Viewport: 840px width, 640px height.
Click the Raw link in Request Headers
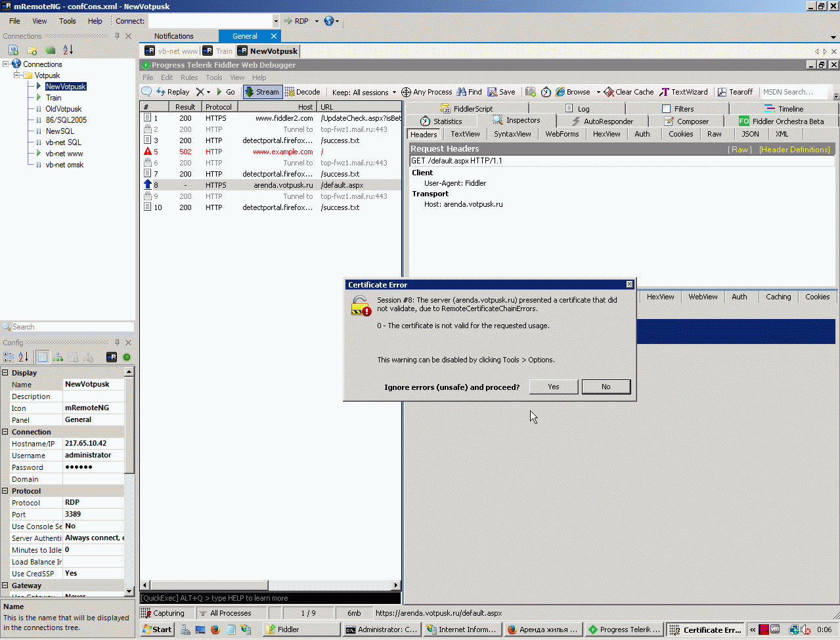tap(740, 150)
